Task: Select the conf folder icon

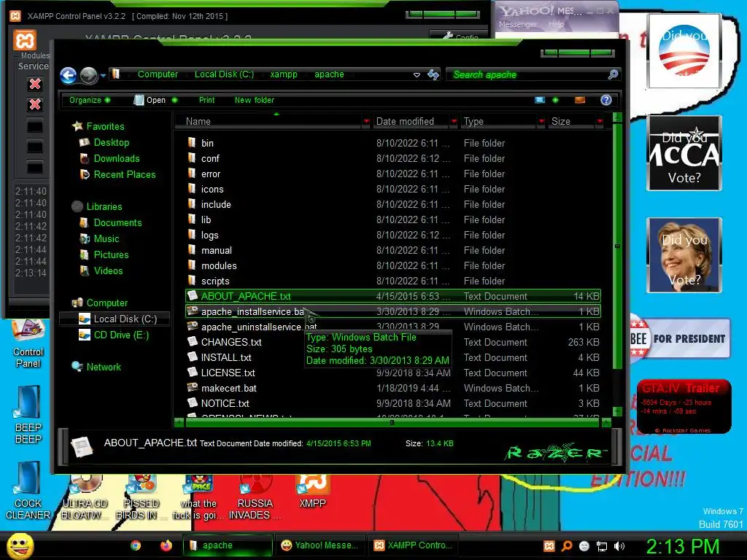Action: click(192, 158)
